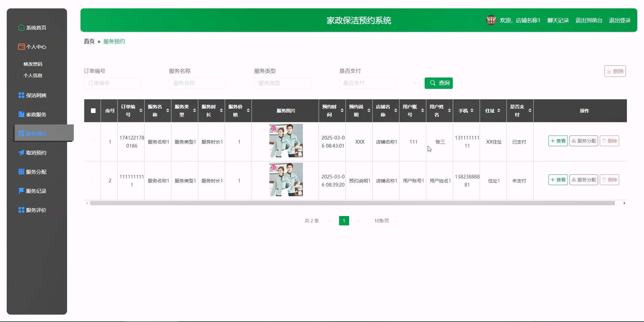Viewport: 644px width, 322px height.
Task: Click the horizontal scrollbar under the table
Action: 352,203
